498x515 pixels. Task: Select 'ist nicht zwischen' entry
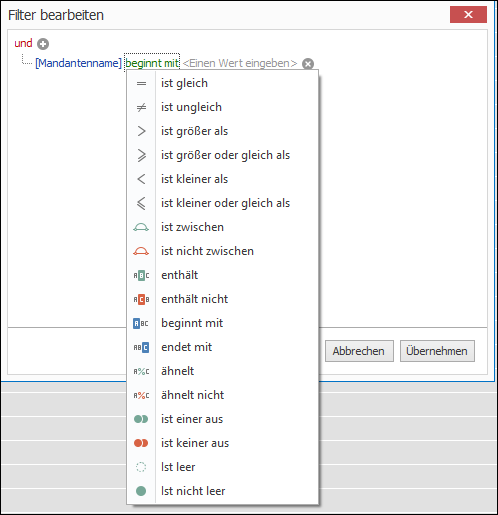tap(222, 251)
